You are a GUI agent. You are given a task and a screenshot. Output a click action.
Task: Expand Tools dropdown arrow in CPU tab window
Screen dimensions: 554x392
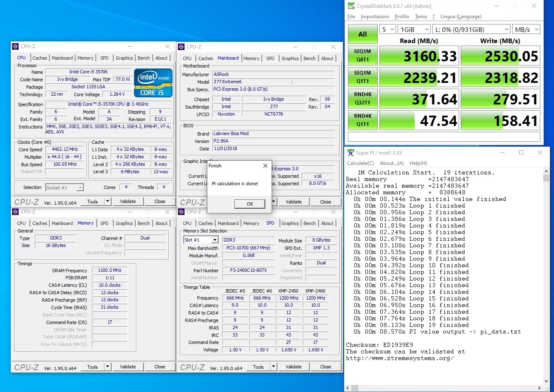(107, 201)
